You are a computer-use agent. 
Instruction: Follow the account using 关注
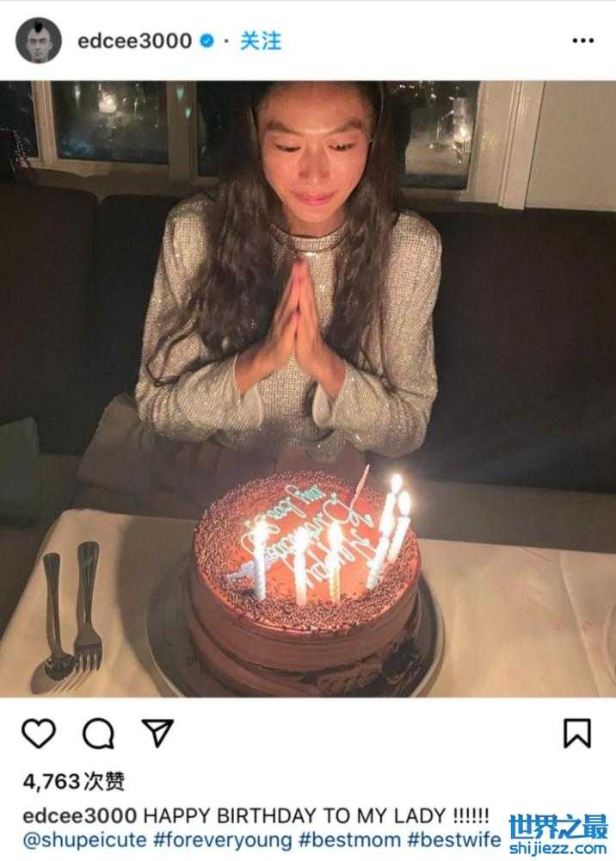[x=261, y=41]
